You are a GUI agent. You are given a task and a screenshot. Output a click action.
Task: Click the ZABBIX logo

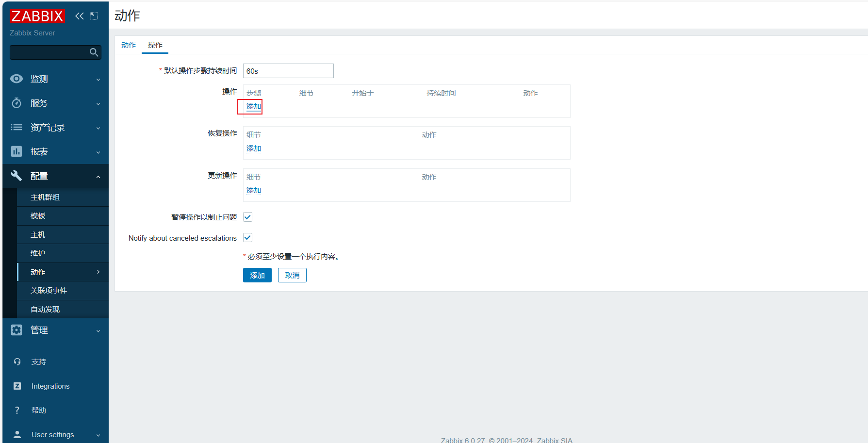[x=37, y=16]
